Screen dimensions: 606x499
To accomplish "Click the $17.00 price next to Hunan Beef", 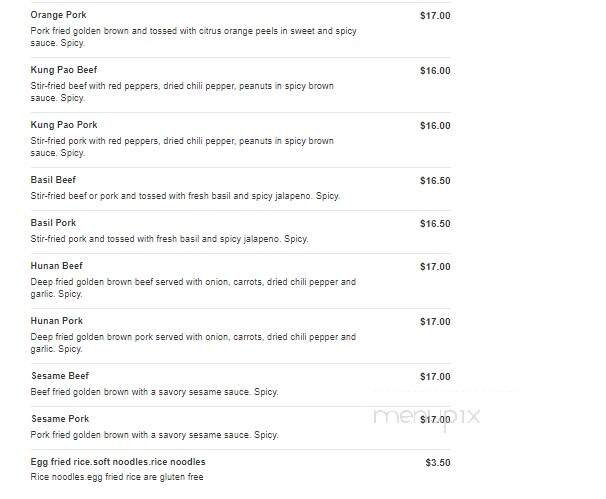I will (435, 267).
